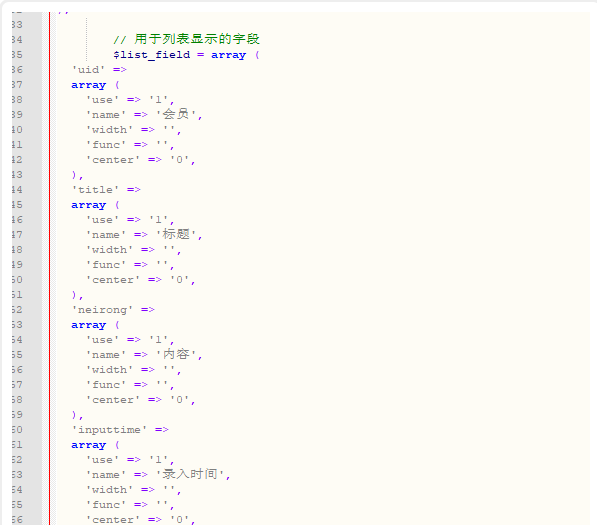The height and width of the screenshot is (525, 597).
Task: Select the '会员' name string value
Action: [x=176, y=114]
